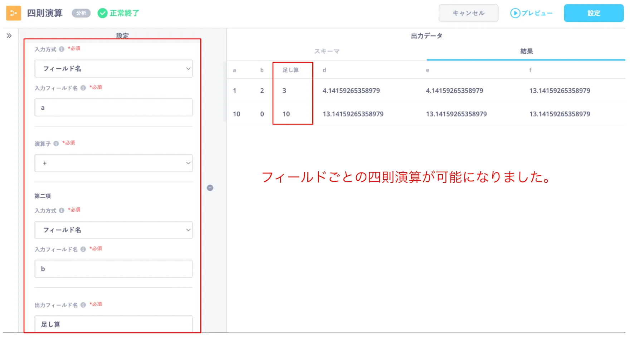Screen dimensions: 644x342
Task: Click the preview play icon
Action: pos(515,13)
